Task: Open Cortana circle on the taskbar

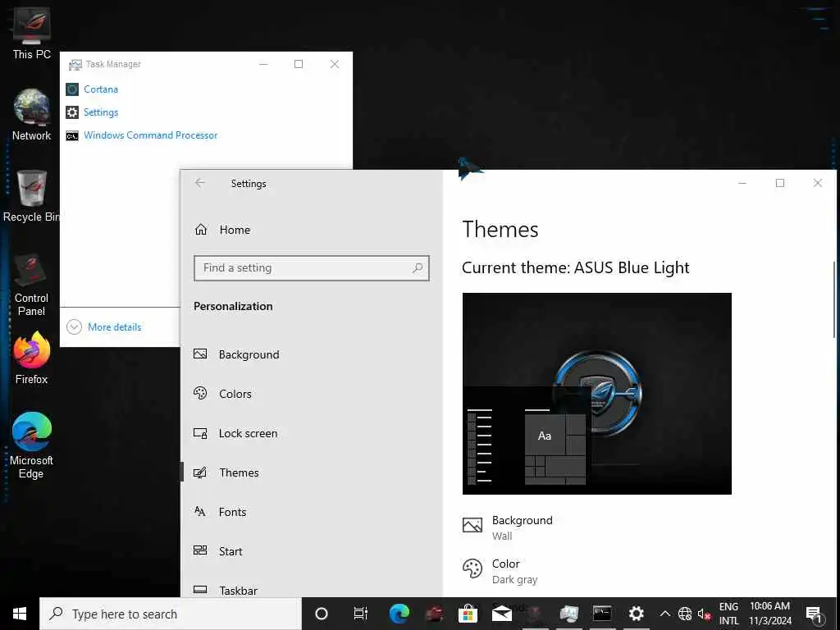Action: tap(322, 614)
